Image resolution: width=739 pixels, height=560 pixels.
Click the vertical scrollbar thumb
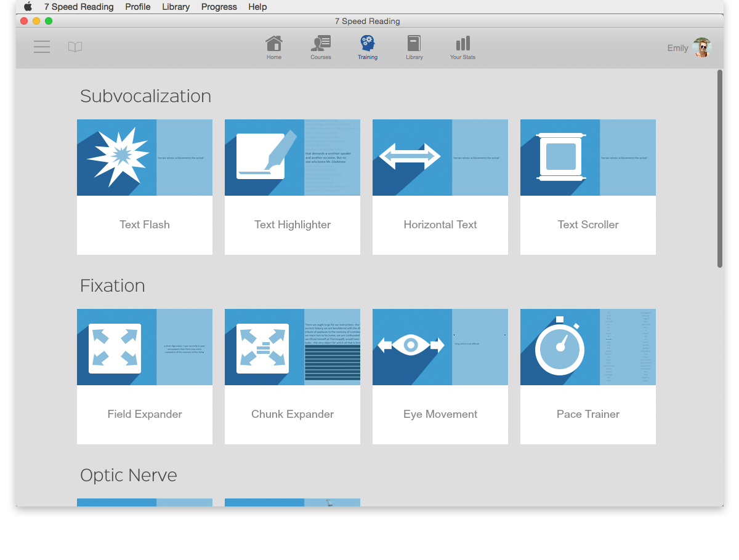pyautogui.click(x=720, y=169)
